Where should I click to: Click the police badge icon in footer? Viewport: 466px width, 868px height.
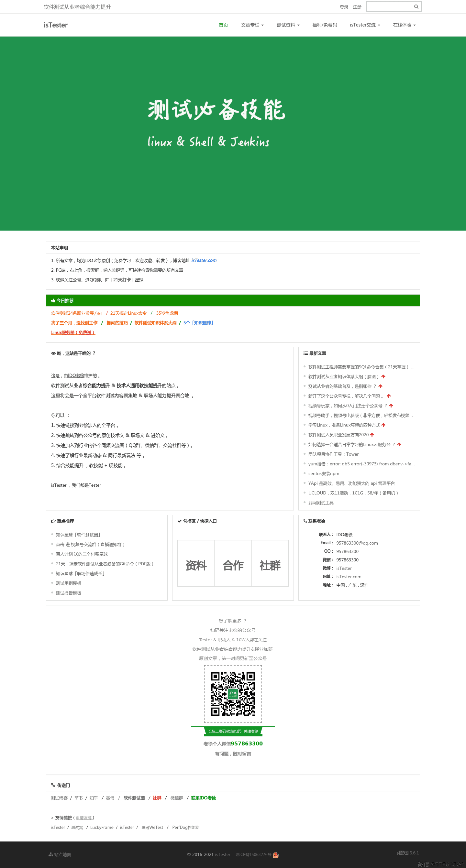[x=275, y=854]
